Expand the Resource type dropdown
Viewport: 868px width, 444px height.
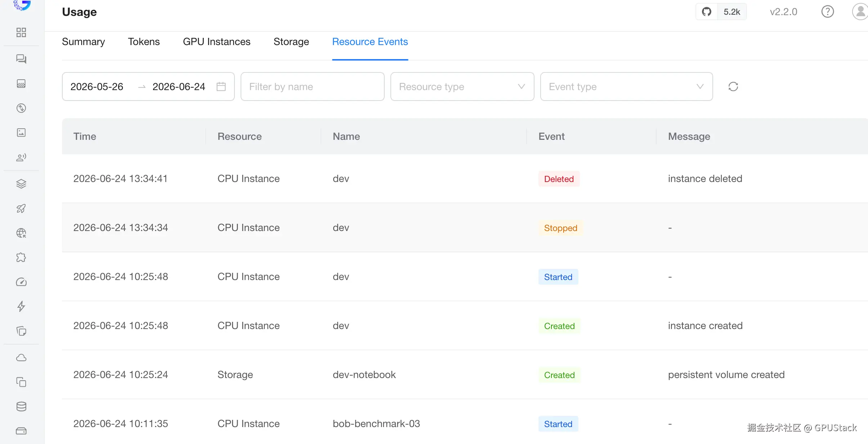click(462, 86)
